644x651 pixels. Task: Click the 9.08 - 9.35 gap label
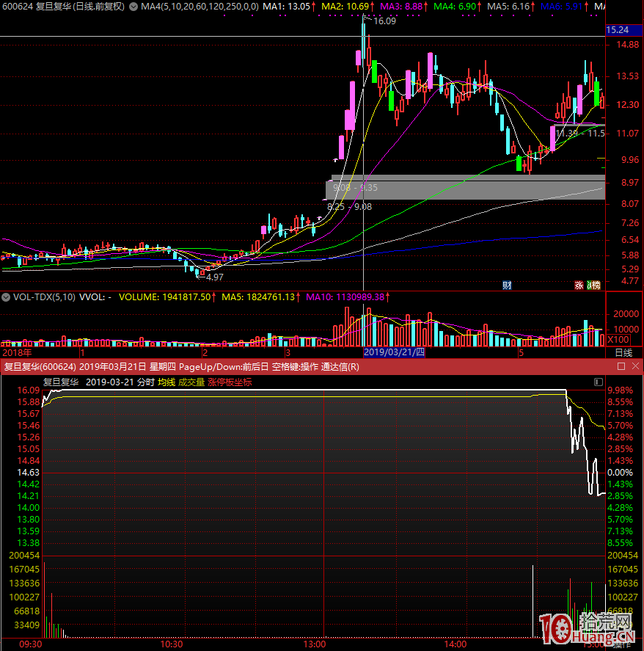coord(355,188)
